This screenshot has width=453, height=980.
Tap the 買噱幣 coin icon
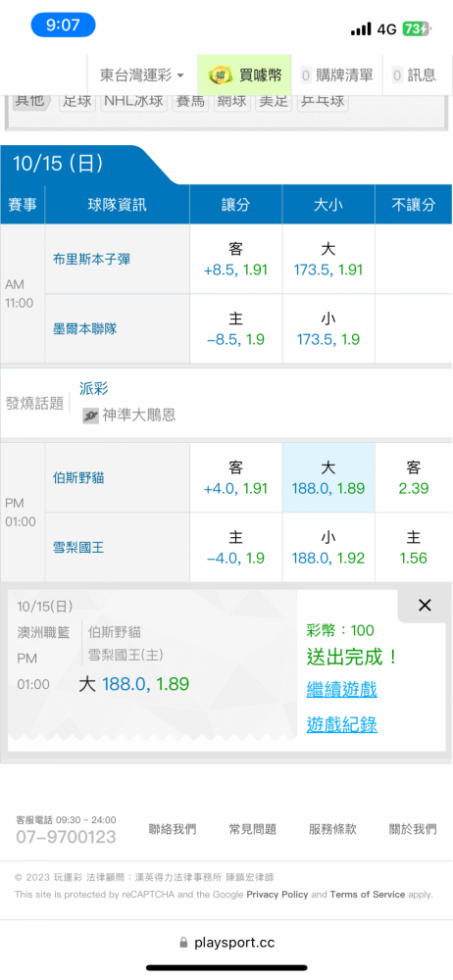[x=221, y=75]
